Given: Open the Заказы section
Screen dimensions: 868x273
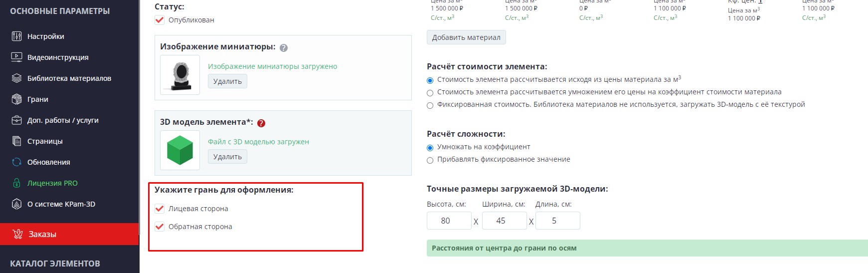Looking at the screenshot, I should (x=69, y=234).
